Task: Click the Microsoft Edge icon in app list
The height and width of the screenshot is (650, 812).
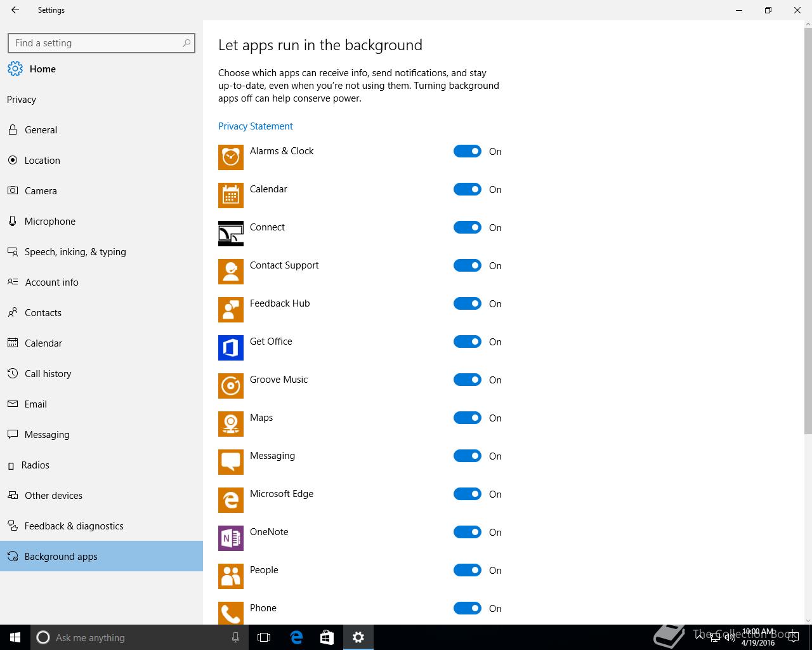Action: point(231,500)
